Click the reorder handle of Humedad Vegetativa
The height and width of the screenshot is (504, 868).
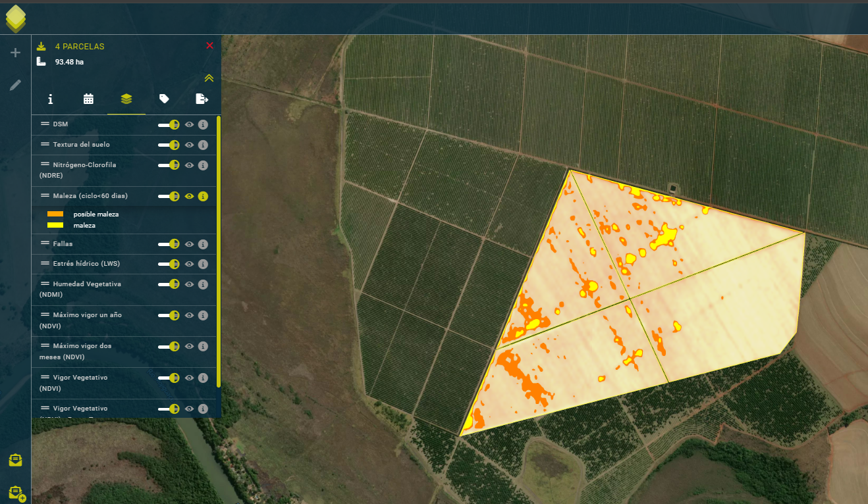coord(45,284)
